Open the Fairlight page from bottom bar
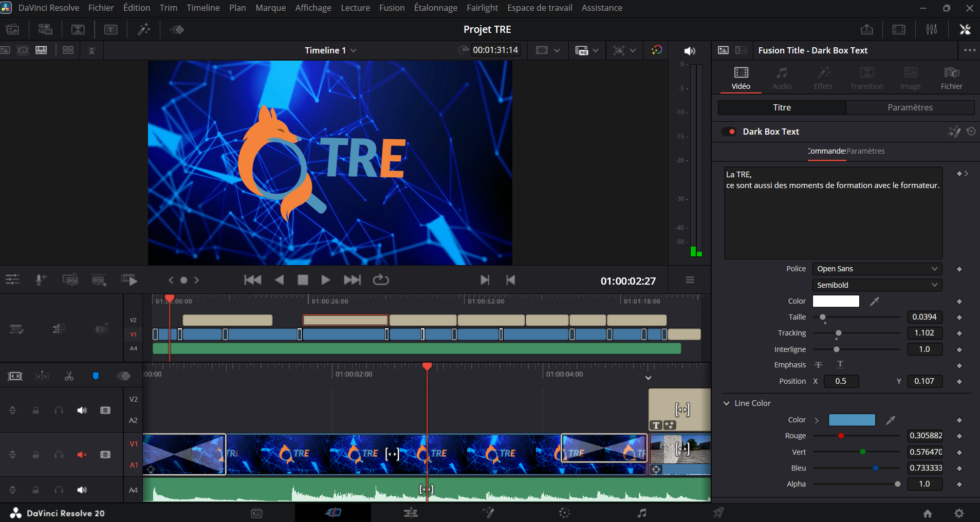The height and width of the screenshot is (522, 980). pyautogui.click(x=641, y=513)
